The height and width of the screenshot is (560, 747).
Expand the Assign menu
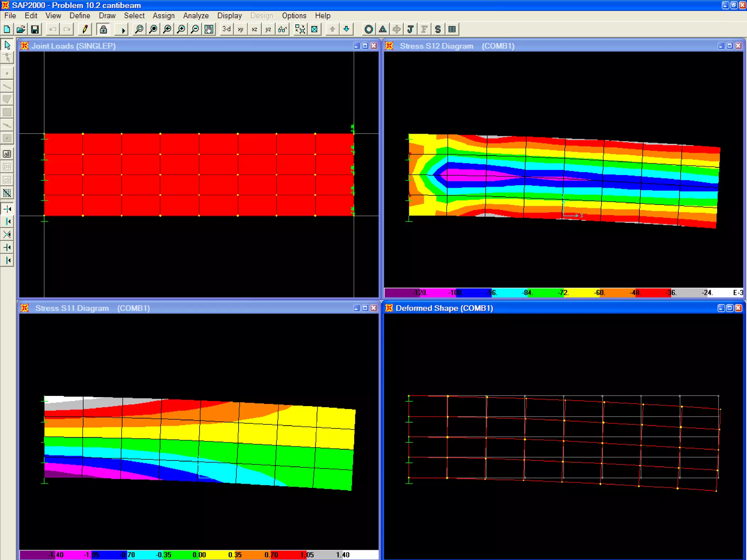point(163,16)
